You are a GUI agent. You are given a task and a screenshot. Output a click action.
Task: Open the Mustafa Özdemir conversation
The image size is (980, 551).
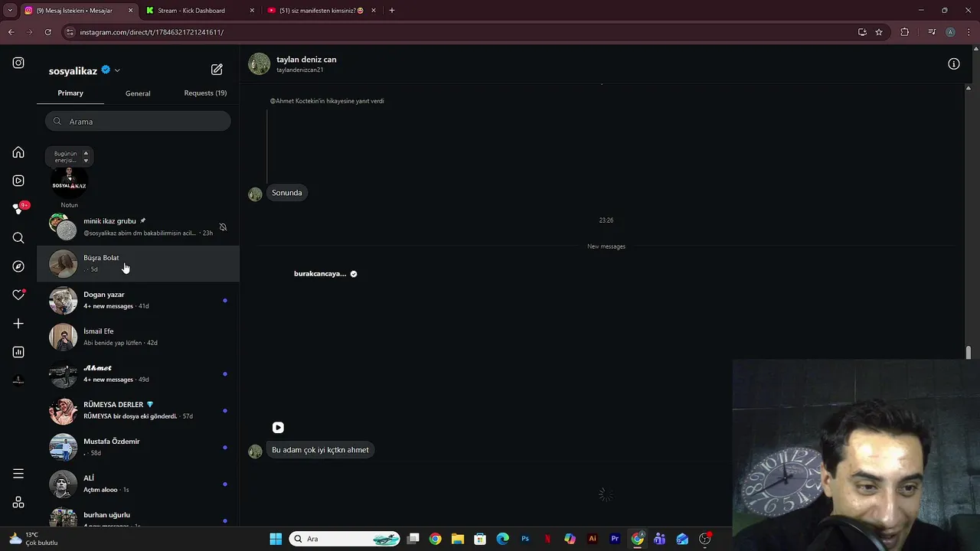click(138, 447)
